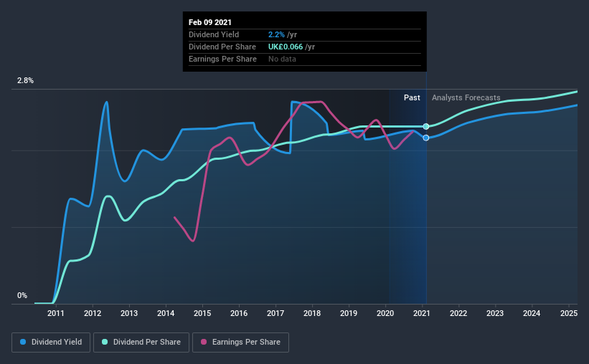589x364 pixels.
Task: Click the Feb 09 2021 tooltip date
Action: 210,22
